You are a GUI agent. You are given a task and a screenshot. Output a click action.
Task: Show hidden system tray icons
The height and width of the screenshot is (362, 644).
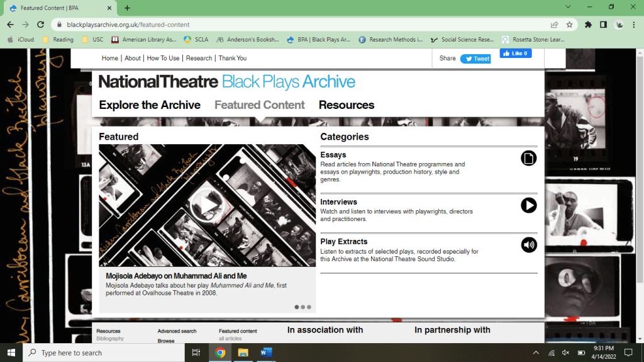536,353
